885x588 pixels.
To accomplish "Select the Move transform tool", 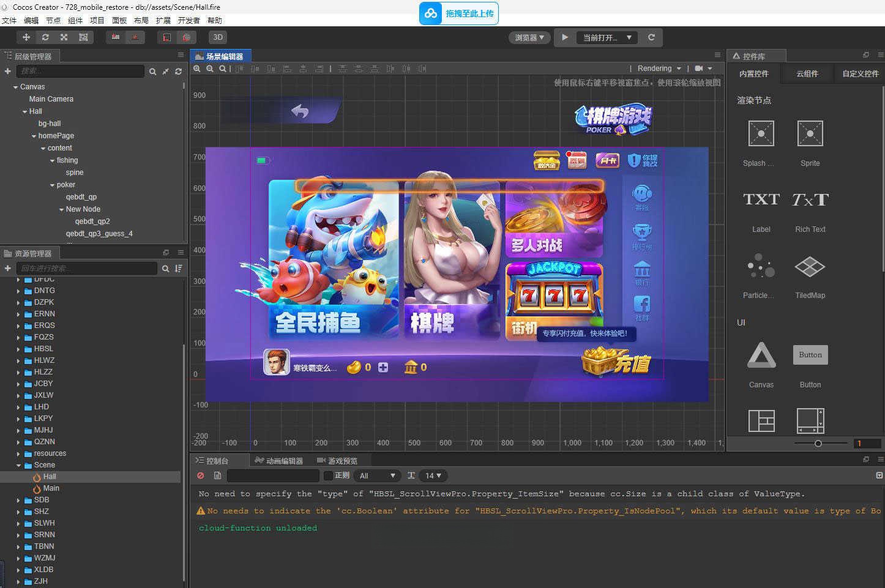I will tap(26, 37).
